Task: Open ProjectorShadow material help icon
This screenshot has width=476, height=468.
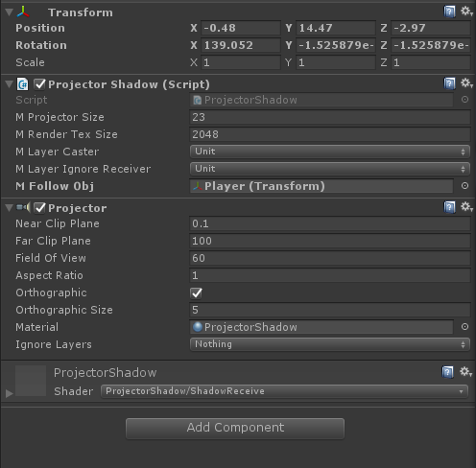Action: coord(448,372)
